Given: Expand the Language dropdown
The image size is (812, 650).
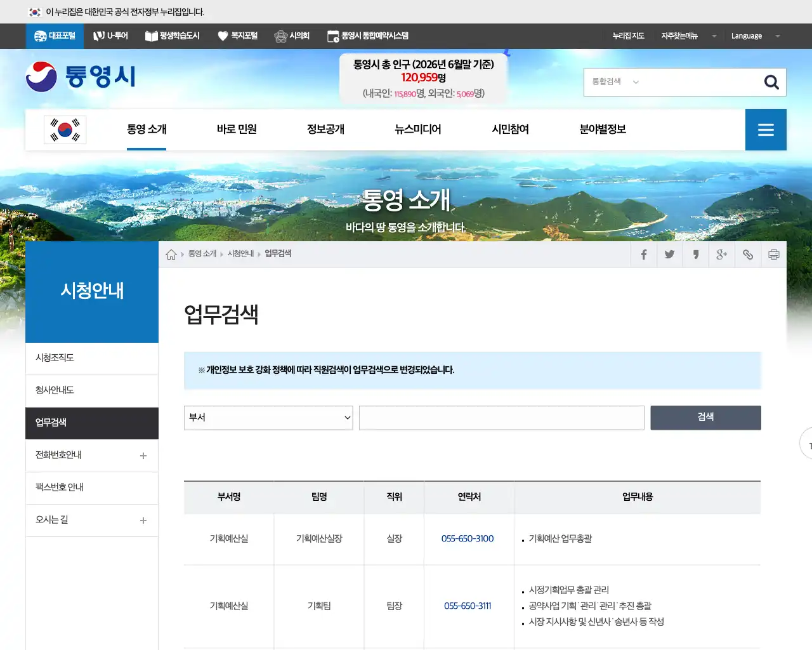Looking at the screenshot, I should 755,36.
